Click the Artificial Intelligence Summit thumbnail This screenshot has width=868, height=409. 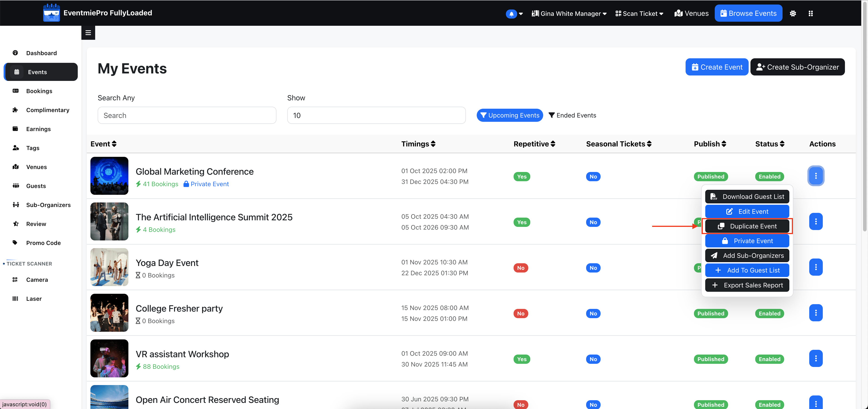[109, 221]
